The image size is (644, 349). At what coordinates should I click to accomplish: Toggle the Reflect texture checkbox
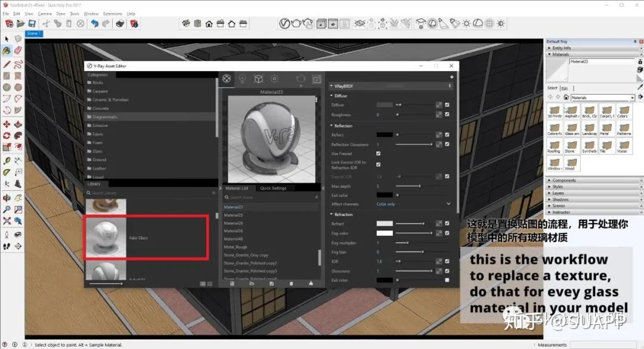(447, 135)
